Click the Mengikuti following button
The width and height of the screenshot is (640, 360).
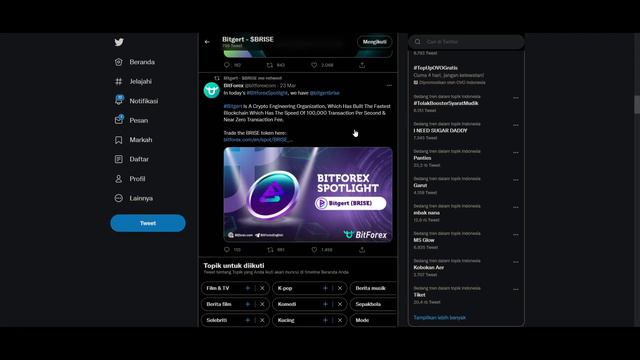point(374,42)
